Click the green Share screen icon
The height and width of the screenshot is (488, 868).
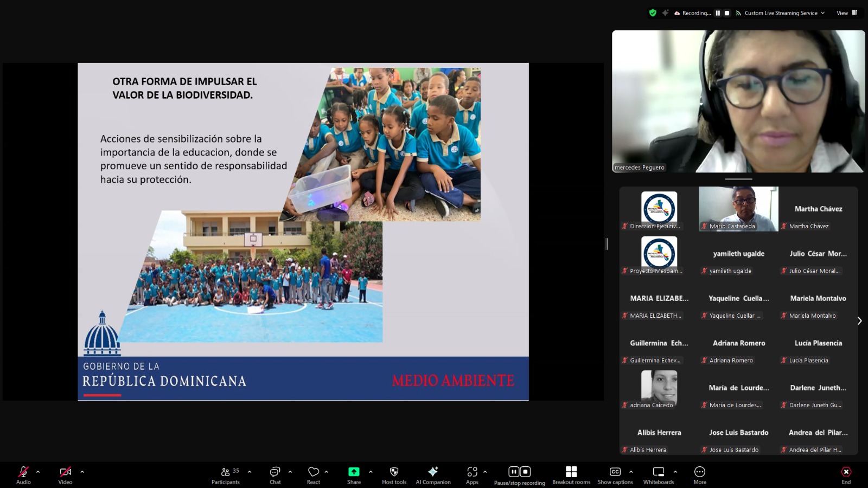tap(354, 472)
